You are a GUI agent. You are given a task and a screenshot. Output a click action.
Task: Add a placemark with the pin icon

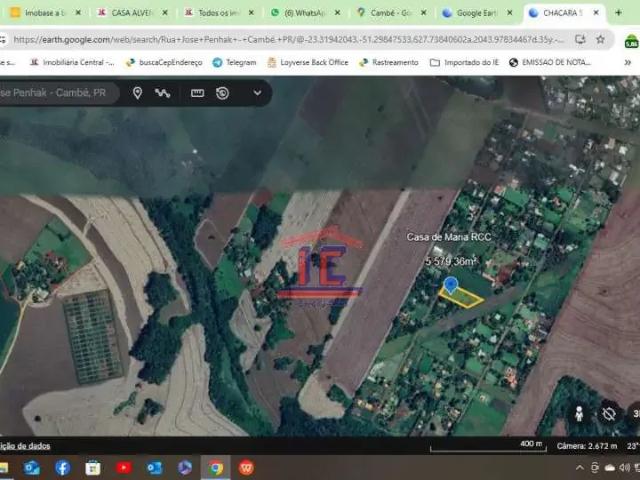[x=138, y=93]
